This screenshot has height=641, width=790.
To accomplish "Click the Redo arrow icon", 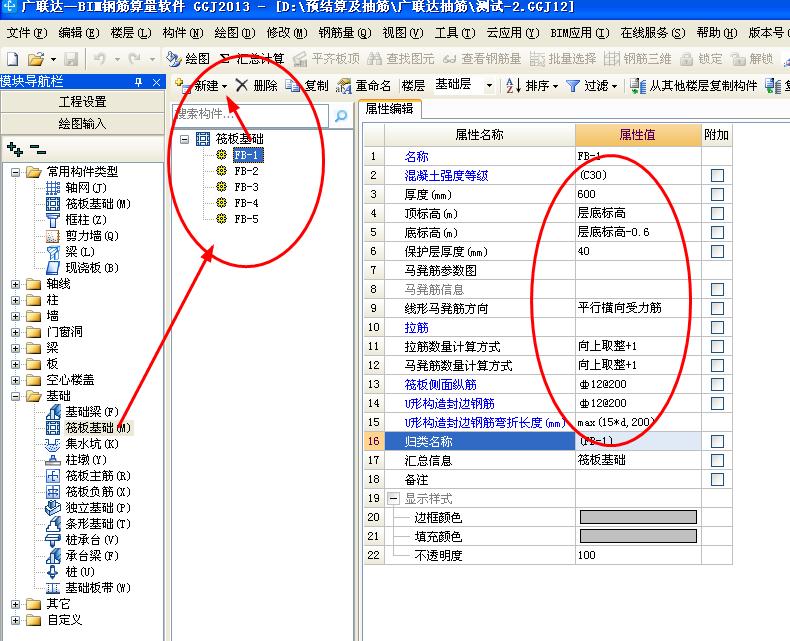I will 134,59.
